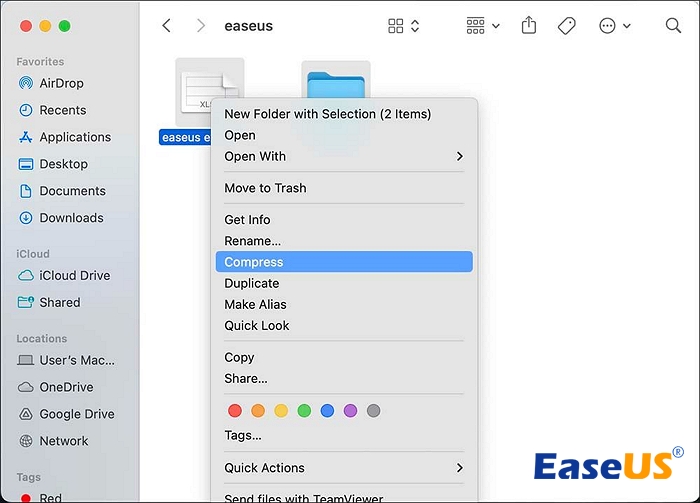Click the Tags icon in toolbar
The width and height of the screenshot is (700, 503).
567,26
